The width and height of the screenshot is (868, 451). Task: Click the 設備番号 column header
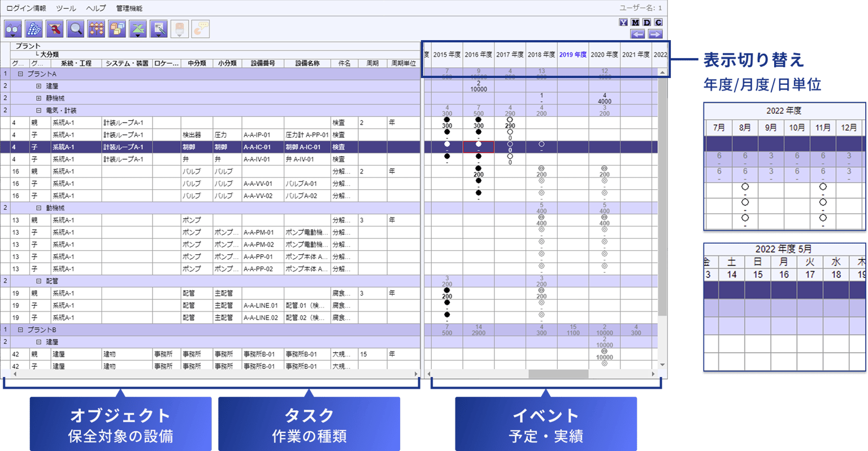pyautogui.click(x=263, y=64)
